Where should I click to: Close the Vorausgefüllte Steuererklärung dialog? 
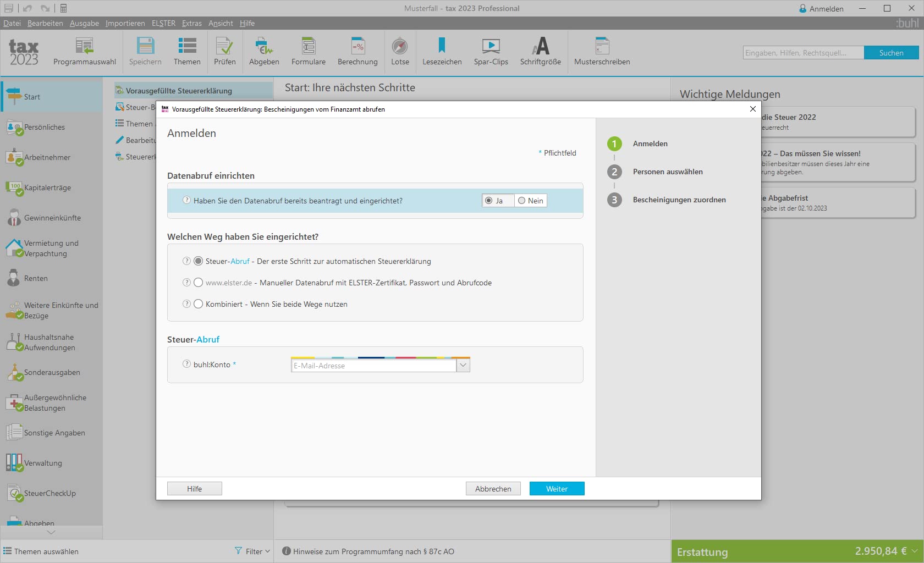(x=752, y=109)
